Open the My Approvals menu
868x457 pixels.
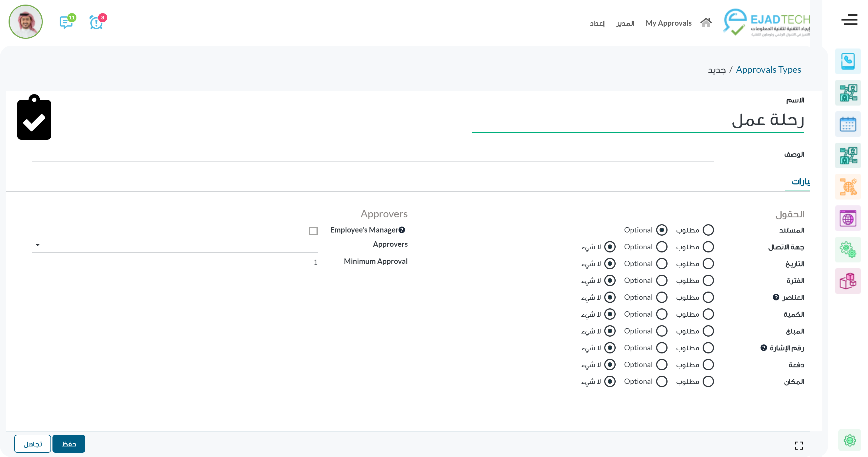(668, 23)
